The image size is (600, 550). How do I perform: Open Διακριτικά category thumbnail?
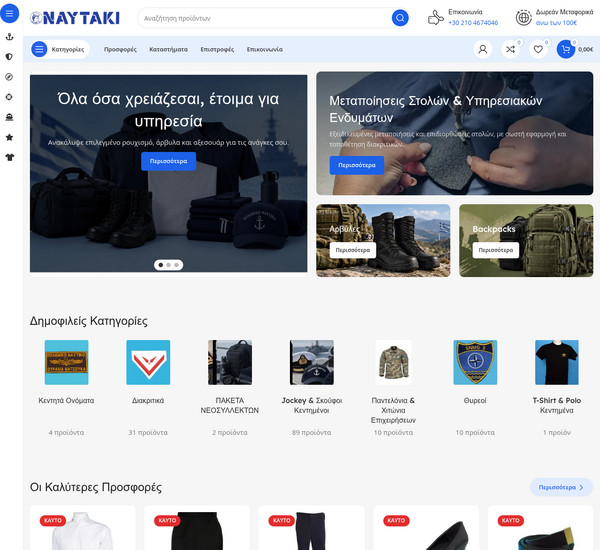148,362
